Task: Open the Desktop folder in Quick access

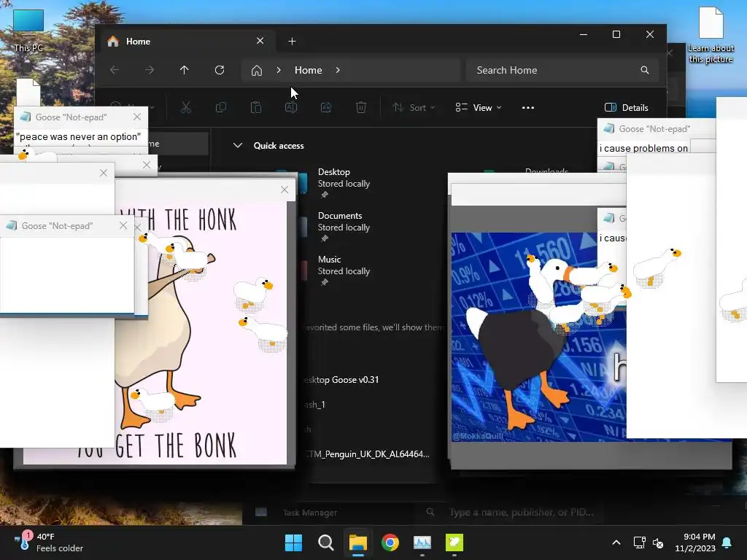Action: 343,183
